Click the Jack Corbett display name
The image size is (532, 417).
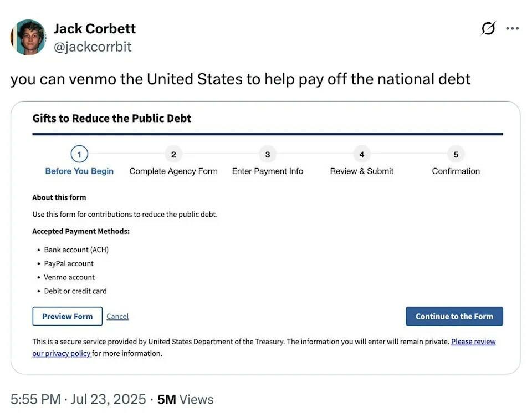[94, 29]
